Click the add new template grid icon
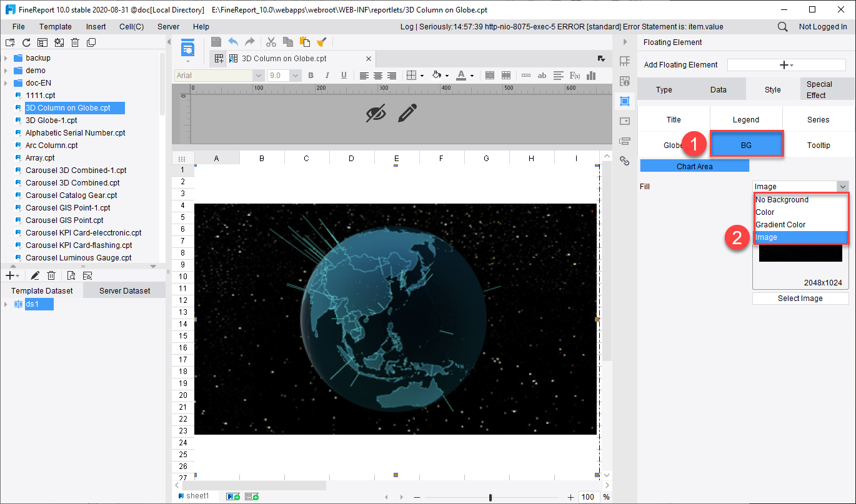The image size is (856, 504). (x=219, y=59)
